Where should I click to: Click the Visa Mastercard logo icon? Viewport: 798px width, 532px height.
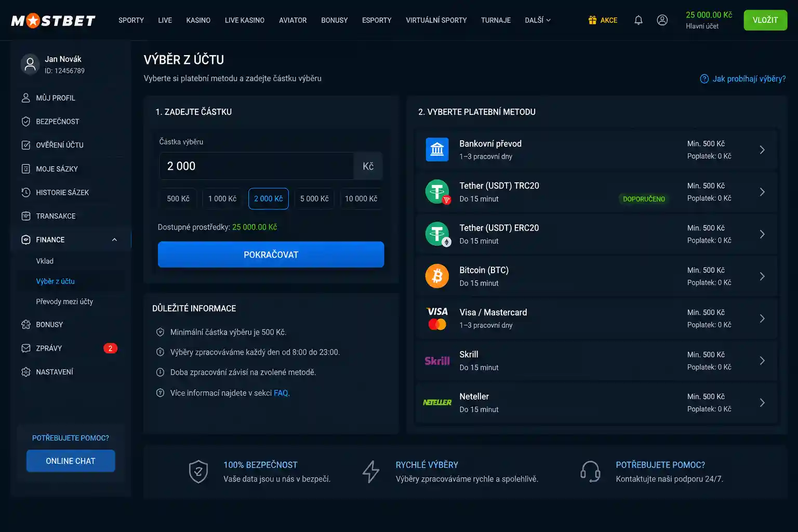pos(437,318)
